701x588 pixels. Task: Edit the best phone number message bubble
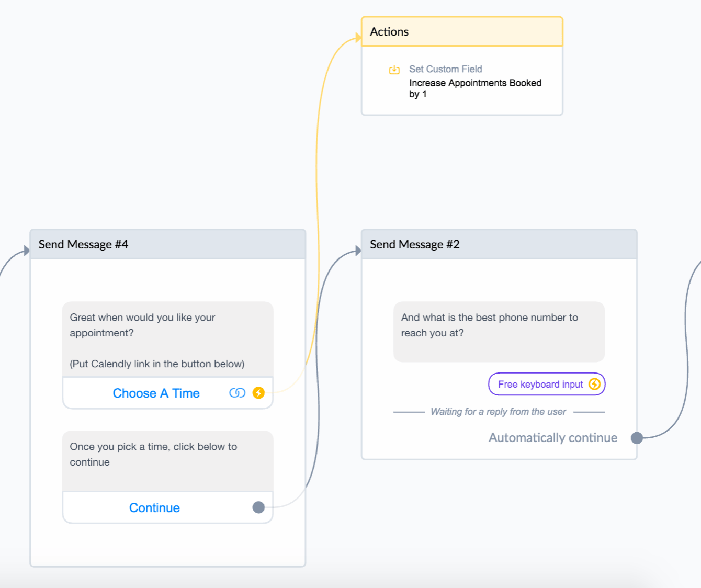pos(499,332)
